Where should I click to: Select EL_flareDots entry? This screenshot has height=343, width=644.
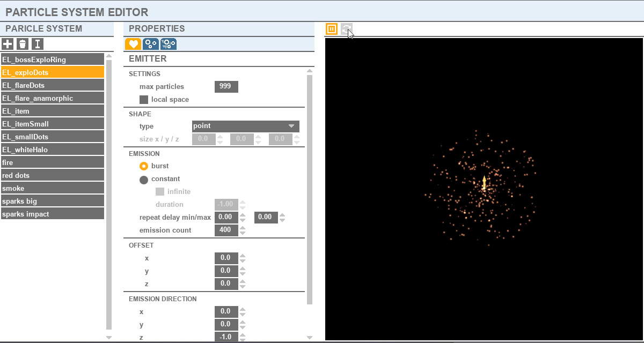(x=53, y=85)
